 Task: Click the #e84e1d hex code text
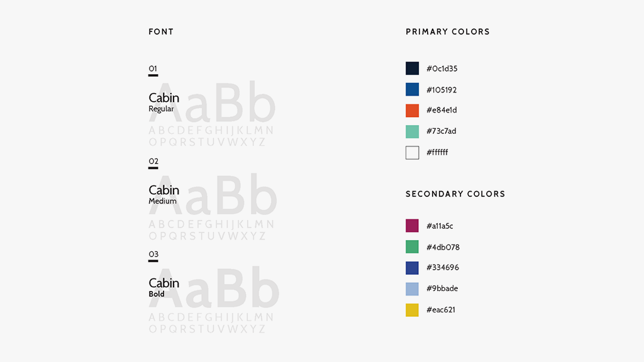[441, 111]
